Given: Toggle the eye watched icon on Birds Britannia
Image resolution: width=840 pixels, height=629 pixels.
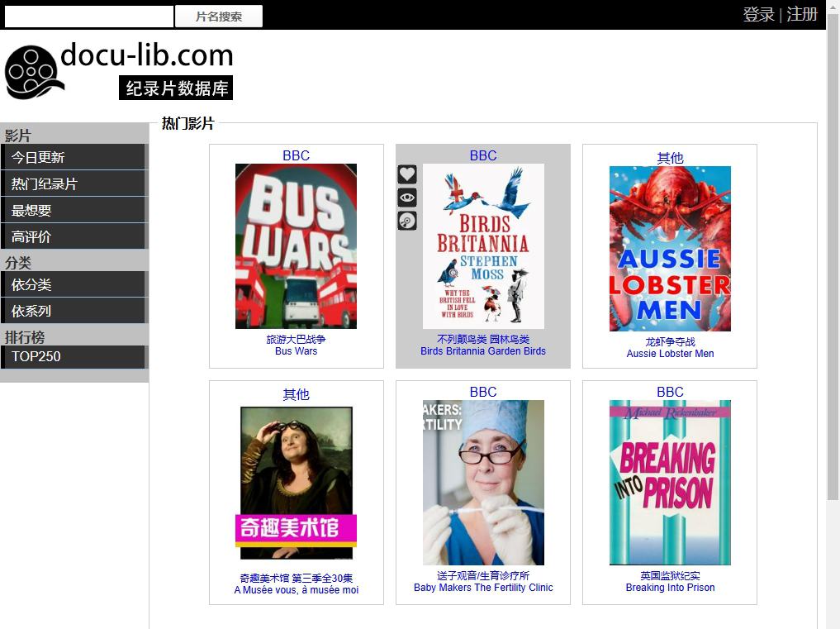Looking at the screenshot, I should pyautogui.click(x=407, y=198).
